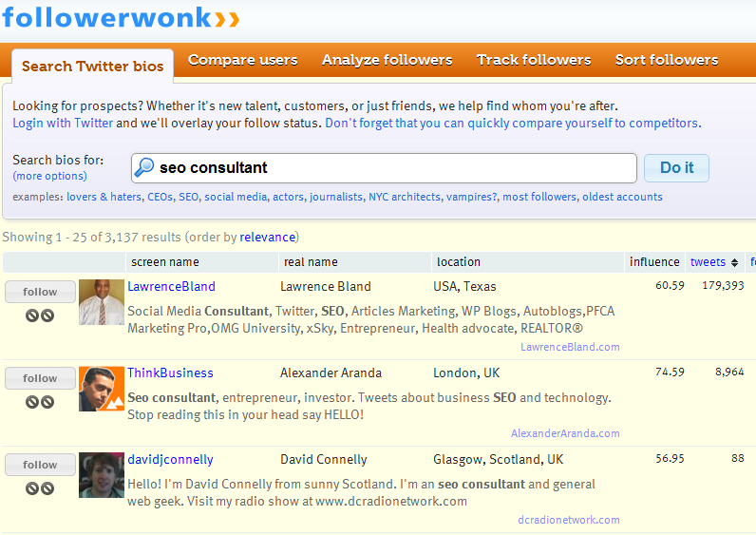Click the magnifier icon in the search box

point(143,167)
